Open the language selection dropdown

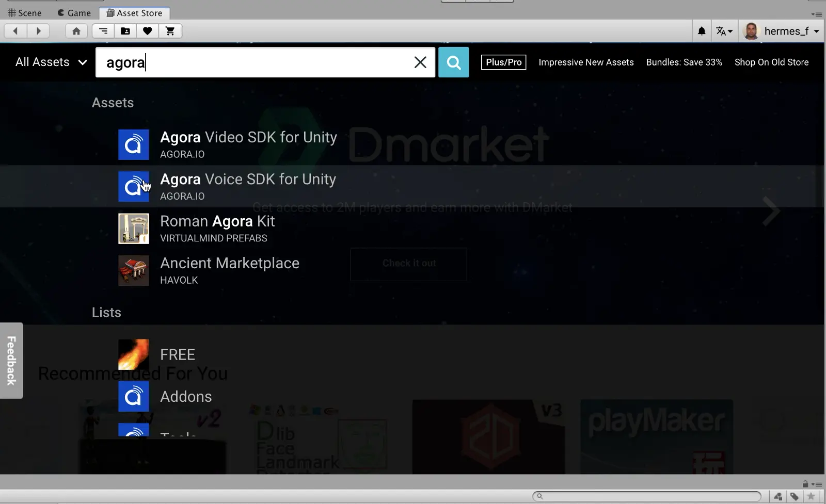point(724,31)
